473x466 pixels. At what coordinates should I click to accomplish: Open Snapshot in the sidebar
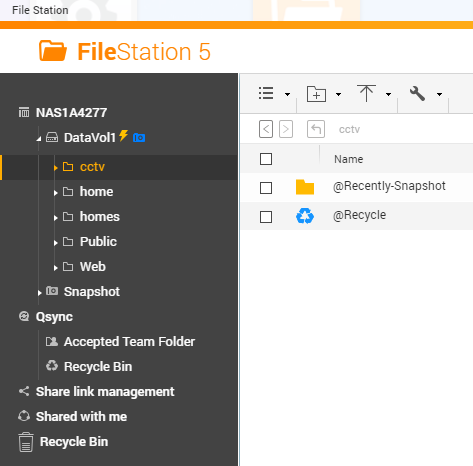[92, 292]
